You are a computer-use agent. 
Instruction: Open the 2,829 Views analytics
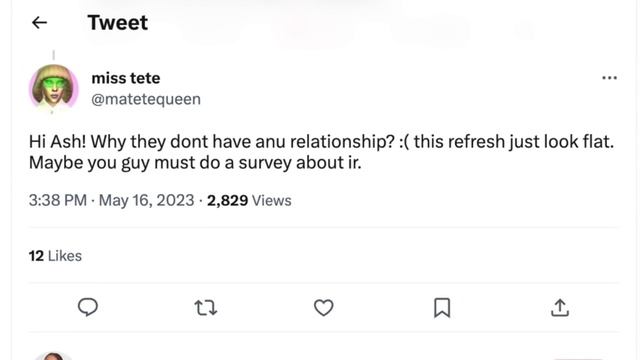tap(249, 200)
